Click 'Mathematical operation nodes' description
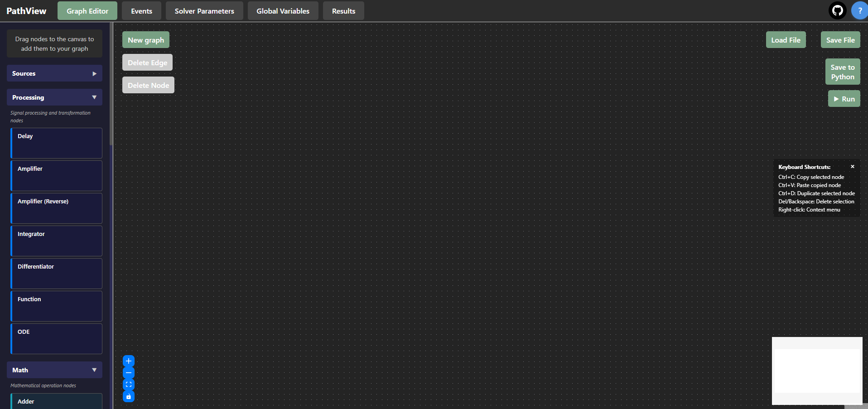 click(x=43, y=385)
